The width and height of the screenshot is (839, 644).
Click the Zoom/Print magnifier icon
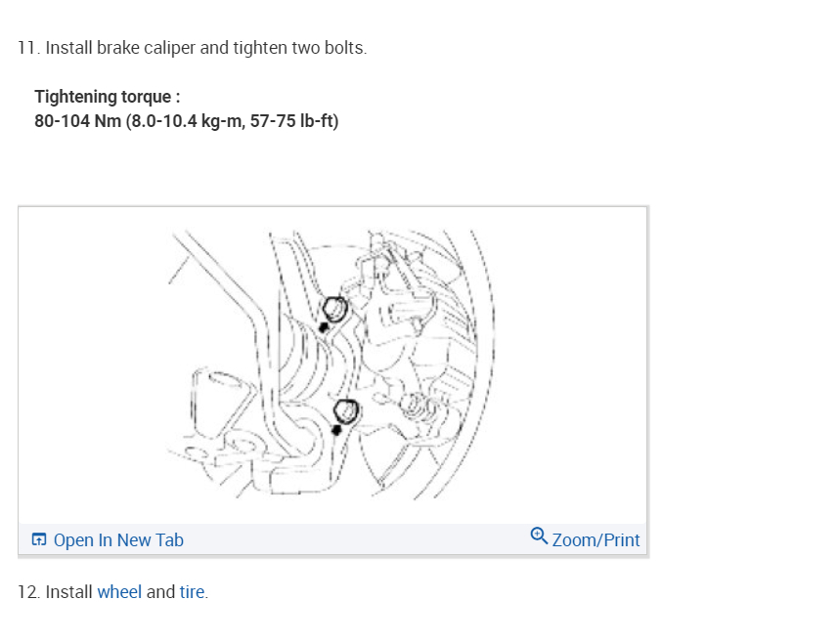539,537
